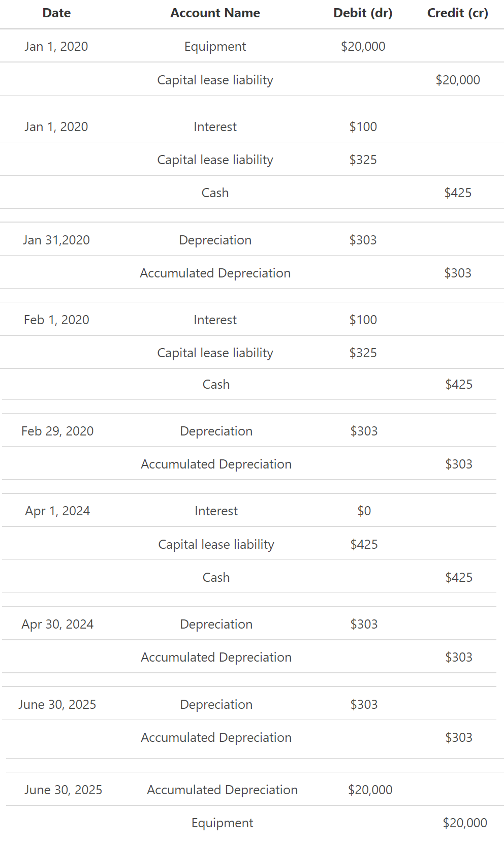Image resolution: width=504 pixels, height=842 pixels.
Task: Click the Feb 29, 2020 date cell
Action: point(57,431)
